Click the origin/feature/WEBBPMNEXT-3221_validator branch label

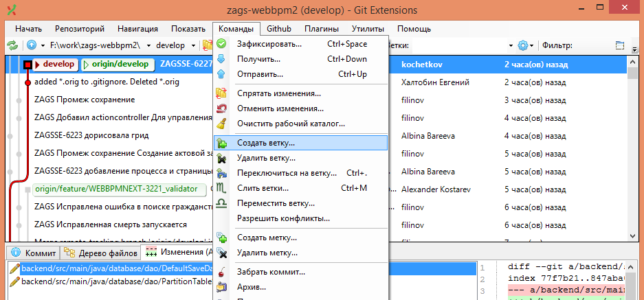click(120, 188)
